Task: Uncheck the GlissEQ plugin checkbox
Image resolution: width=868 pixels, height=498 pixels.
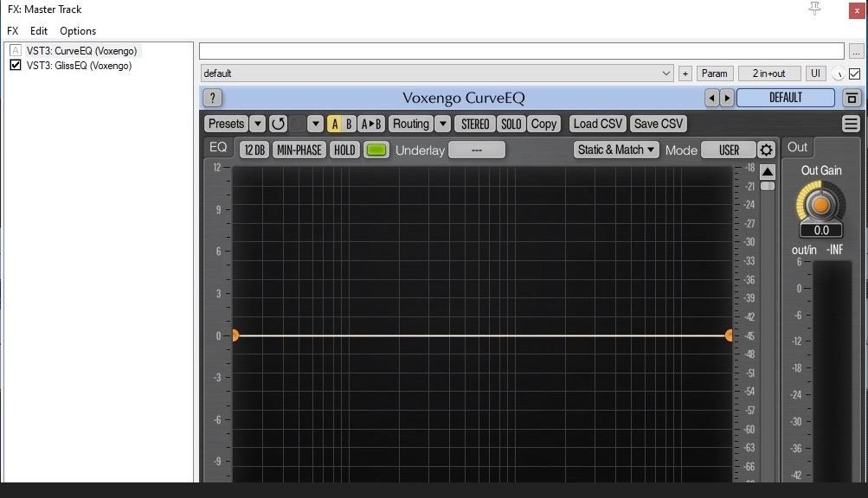Action: point(16,66)
